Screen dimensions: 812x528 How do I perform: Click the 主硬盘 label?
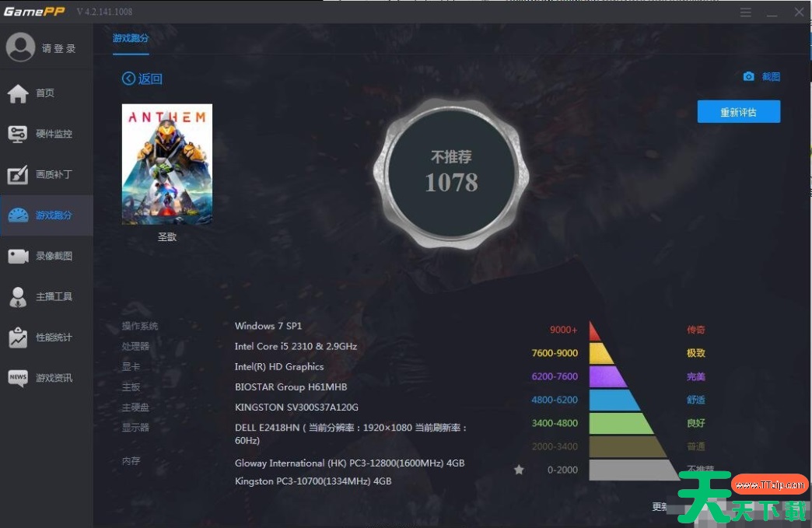click(x=135, y=407)
